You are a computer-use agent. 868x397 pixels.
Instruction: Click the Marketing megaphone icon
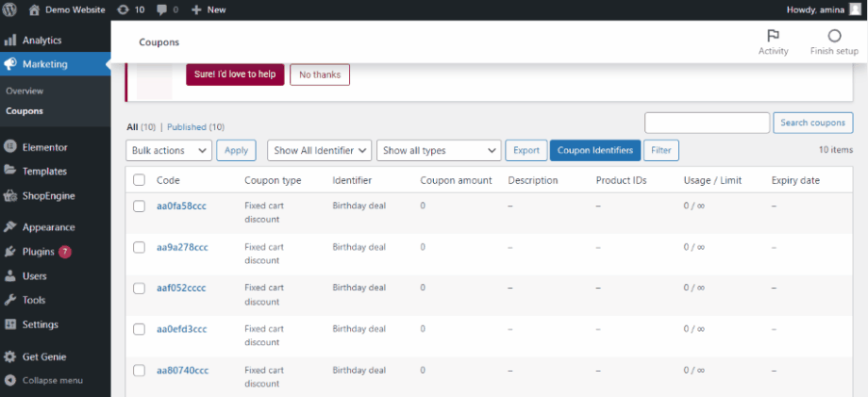coord(10,64)
